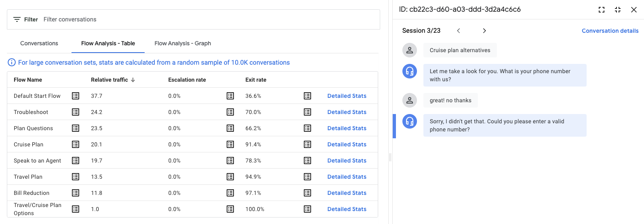Switch to Flow Analysis - Graph tab
The height and width of the screenshot is (224, 644).
point(183,43)
